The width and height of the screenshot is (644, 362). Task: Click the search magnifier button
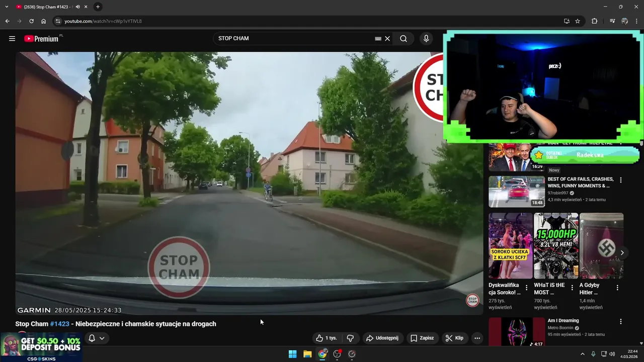[404, 39]
